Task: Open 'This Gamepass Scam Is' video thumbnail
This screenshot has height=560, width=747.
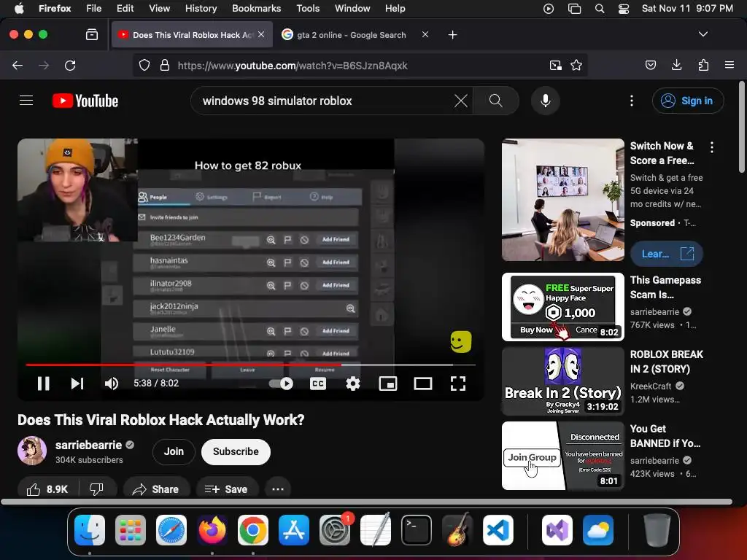Action: coord(562,307)
